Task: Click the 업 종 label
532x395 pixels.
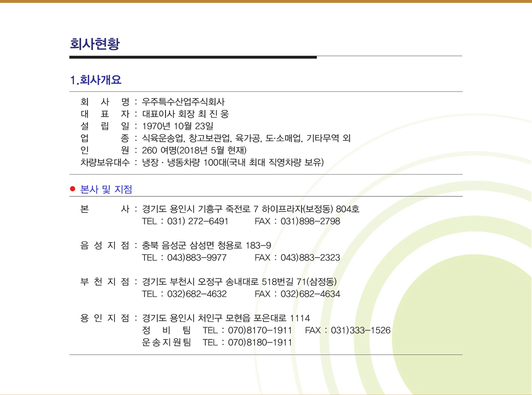Action: 105,139
